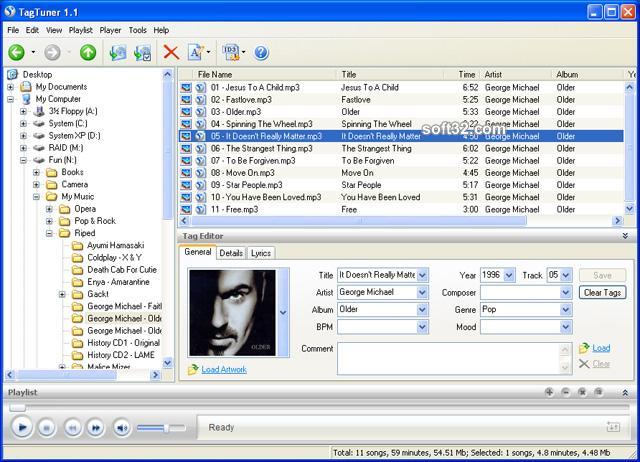Image resolution: width=640 pixels, height=462 pixels.
Task: Click the gray Forward navigation arrow
Action: [52, 52]
